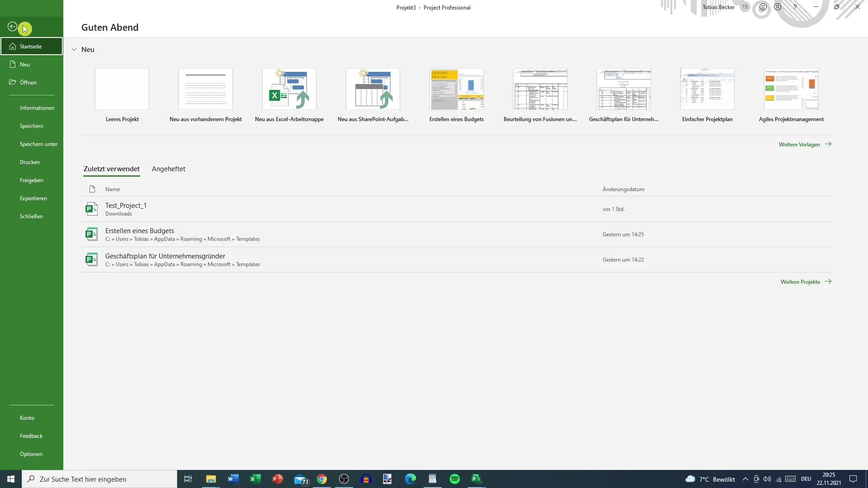Switch to the Angeheftet tab

[x=169, y=169]
